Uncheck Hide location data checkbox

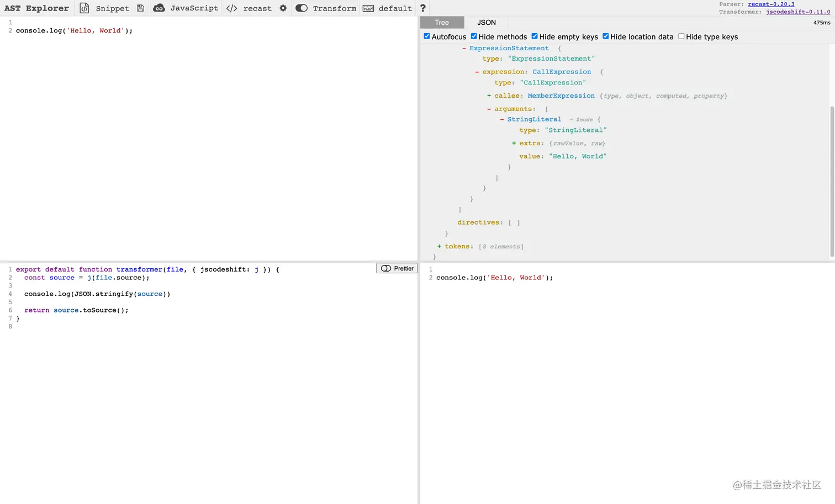(606, 36)
